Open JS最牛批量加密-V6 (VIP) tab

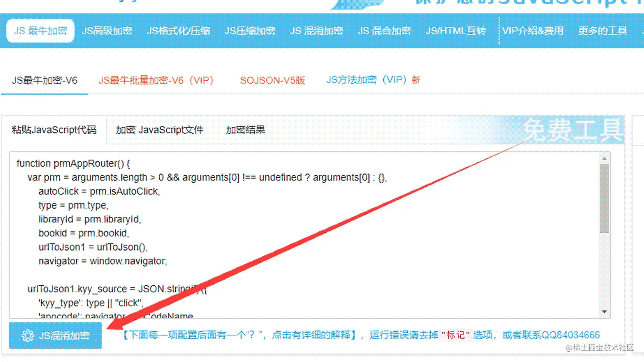pos(156,80)
